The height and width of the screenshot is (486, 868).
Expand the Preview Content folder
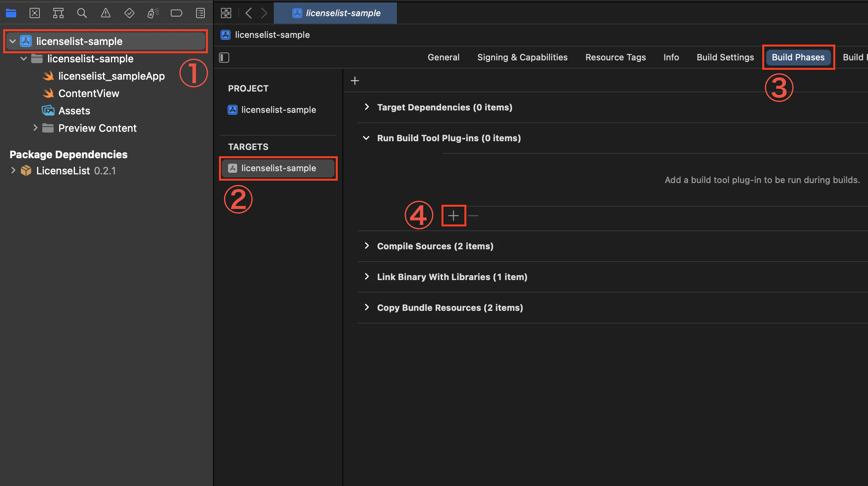click(35, 128)
